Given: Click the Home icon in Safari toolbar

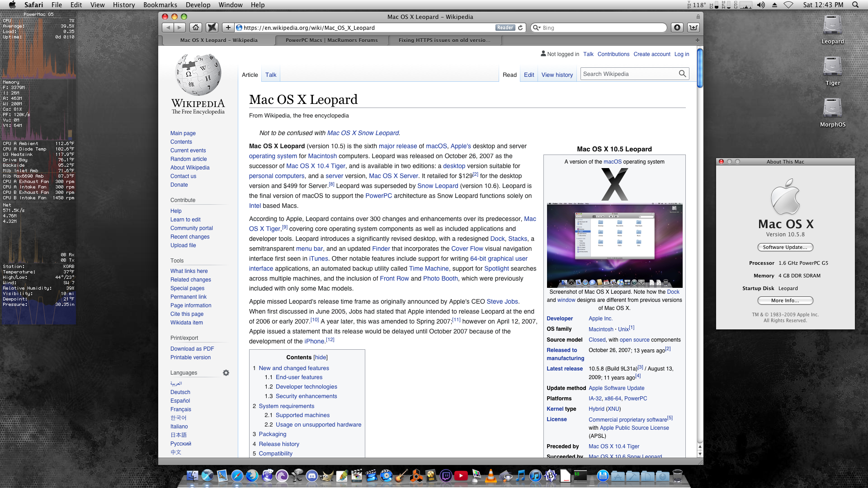Looking at the screenshot, I should [x=196, y=28].
